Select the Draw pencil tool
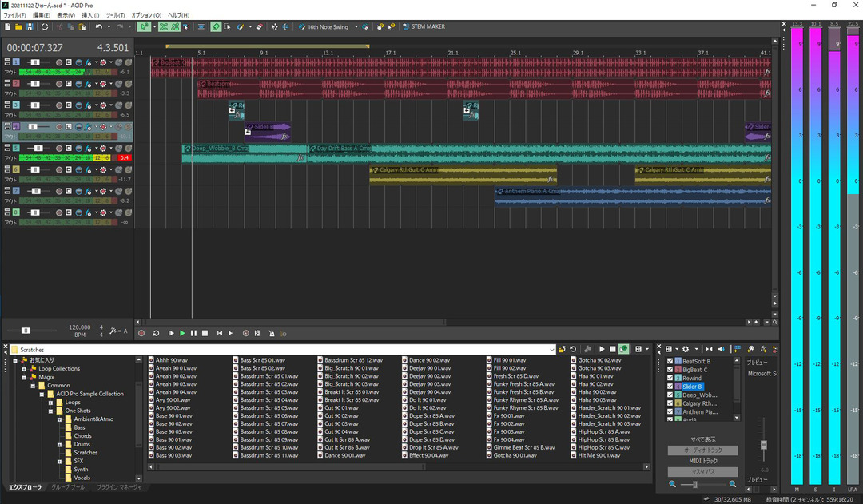Image resolution: width=863 pixels, height=504 pixels. click(216, 26)
